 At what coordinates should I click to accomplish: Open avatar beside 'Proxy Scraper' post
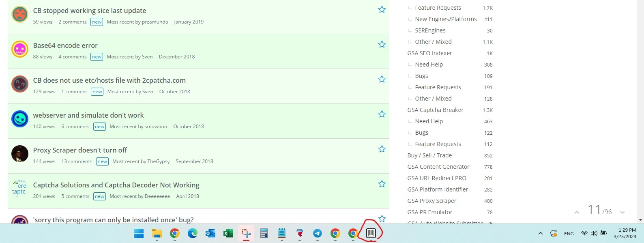(x=20, y=154)
